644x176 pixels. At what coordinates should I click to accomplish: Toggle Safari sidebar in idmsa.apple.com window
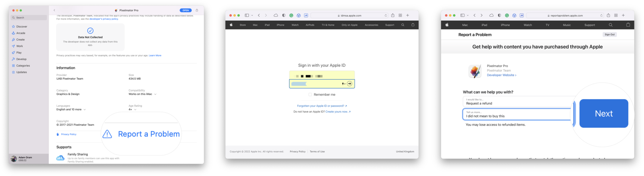[247, 15]
